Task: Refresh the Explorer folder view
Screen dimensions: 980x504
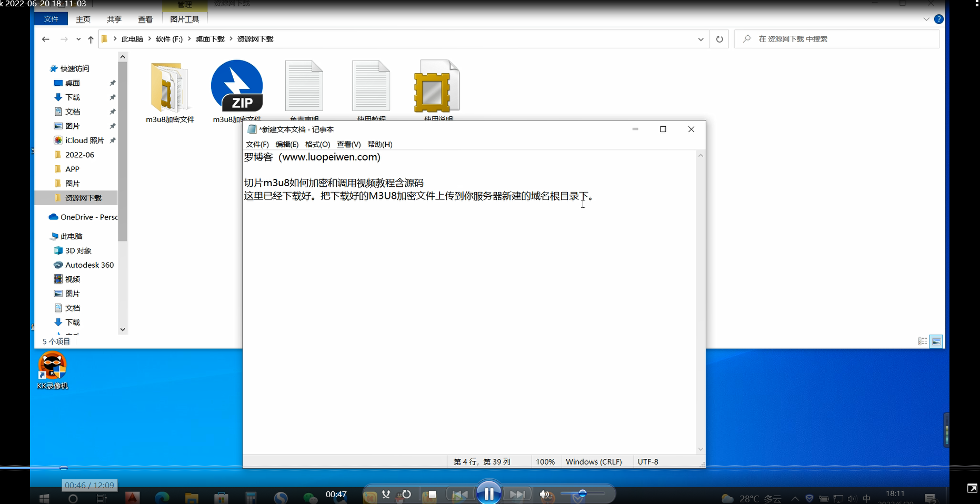Action: [719, 39]
